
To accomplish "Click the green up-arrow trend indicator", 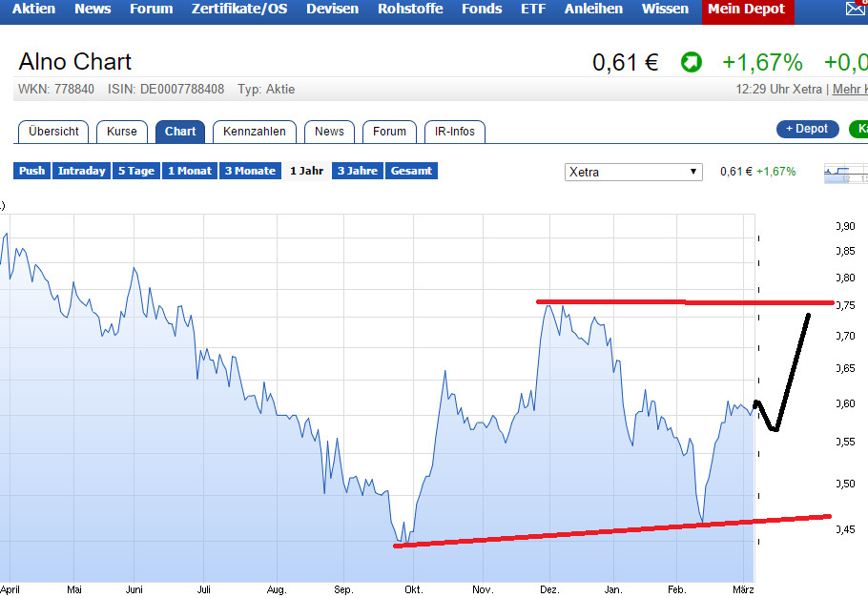I will click(x=692, y=62).
